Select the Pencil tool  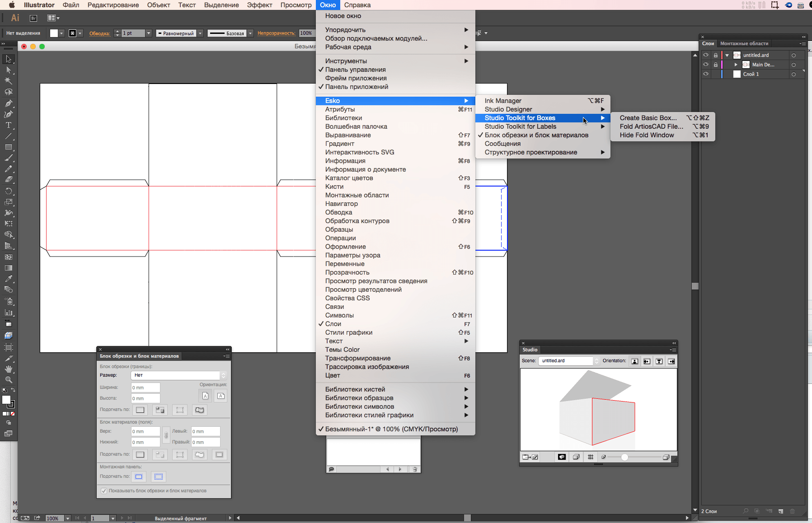click(x=9, y=169)
